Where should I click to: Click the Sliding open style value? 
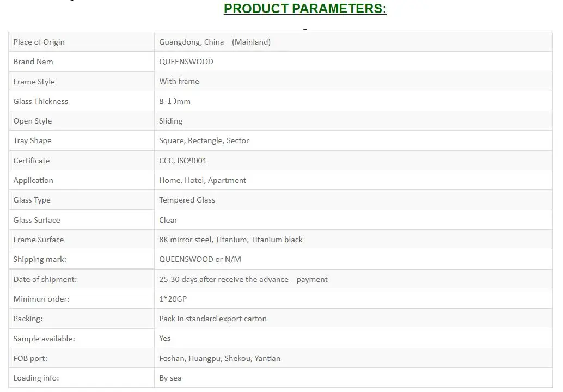[170, 121]
